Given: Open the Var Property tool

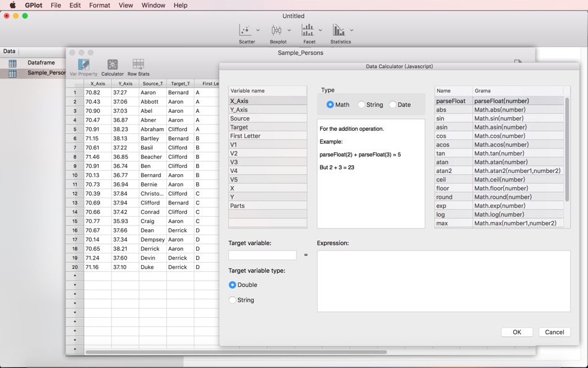Looking at the screenshot, I should [84, 64].
